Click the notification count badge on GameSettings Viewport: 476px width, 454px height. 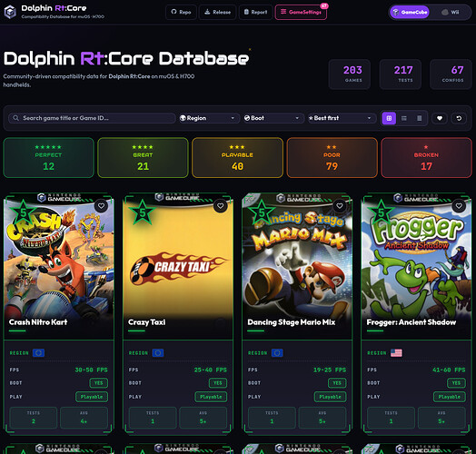click(324, 5)
